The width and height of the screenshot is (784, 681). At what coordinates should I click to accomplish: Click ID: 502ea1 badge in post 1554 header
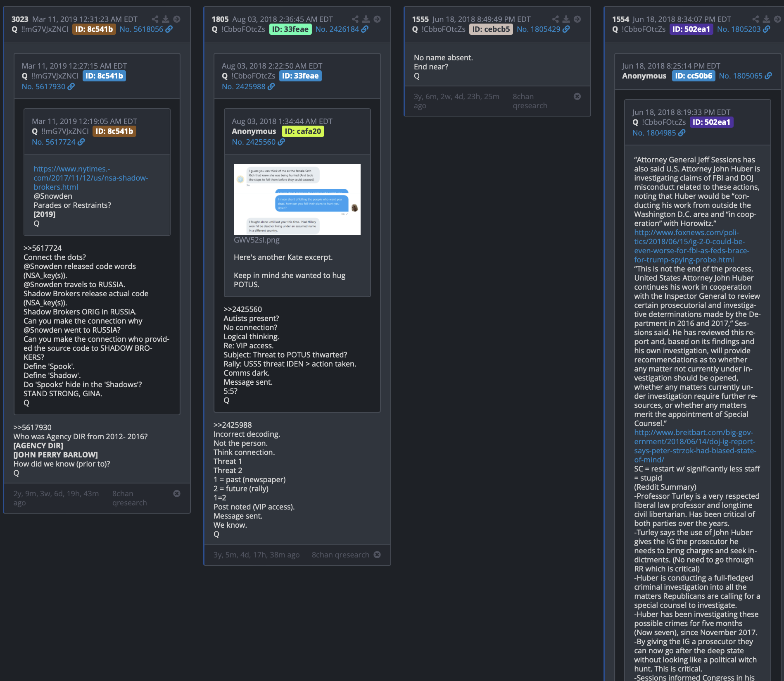(691, 29)
